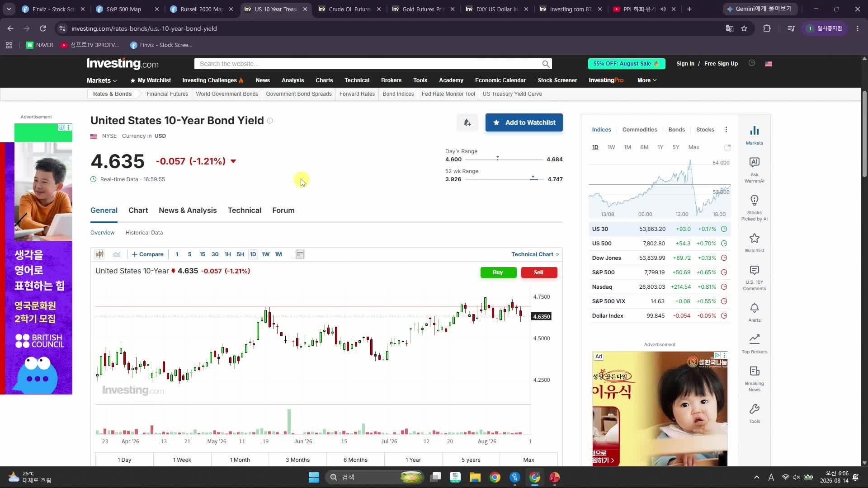Image resolution: width=868 pixels, height=488 pixels.
Task: Open indices widget three-dot menu
Action: coord(726,130)
